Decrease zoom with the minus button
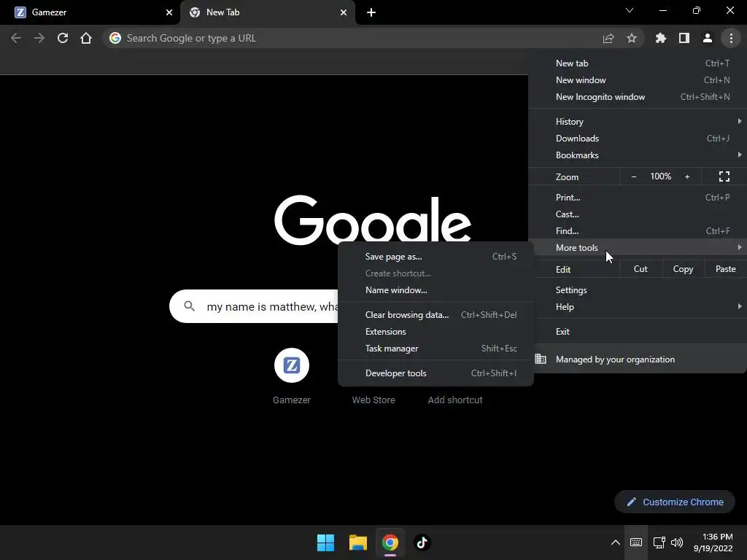This screenshot has height=560, width=747. coord(634,176)
